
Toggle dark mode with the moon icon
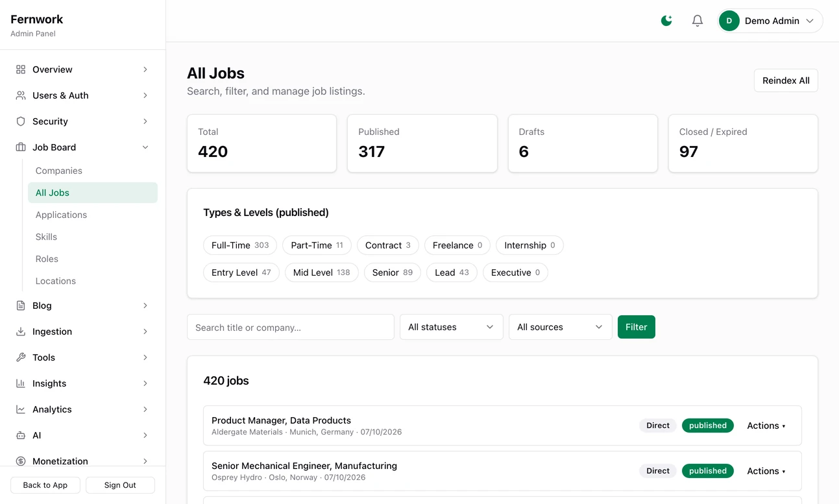666,21
